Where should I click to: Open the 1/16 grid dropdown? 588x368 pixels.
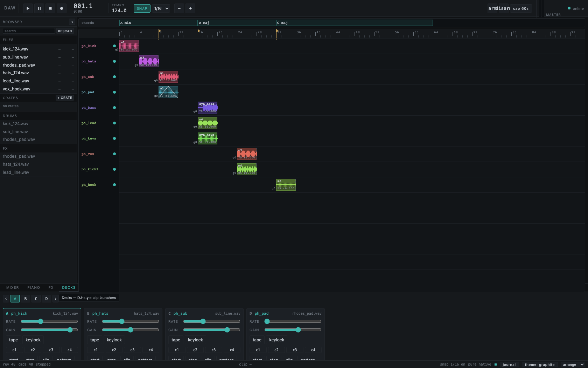tap(161, 8)
